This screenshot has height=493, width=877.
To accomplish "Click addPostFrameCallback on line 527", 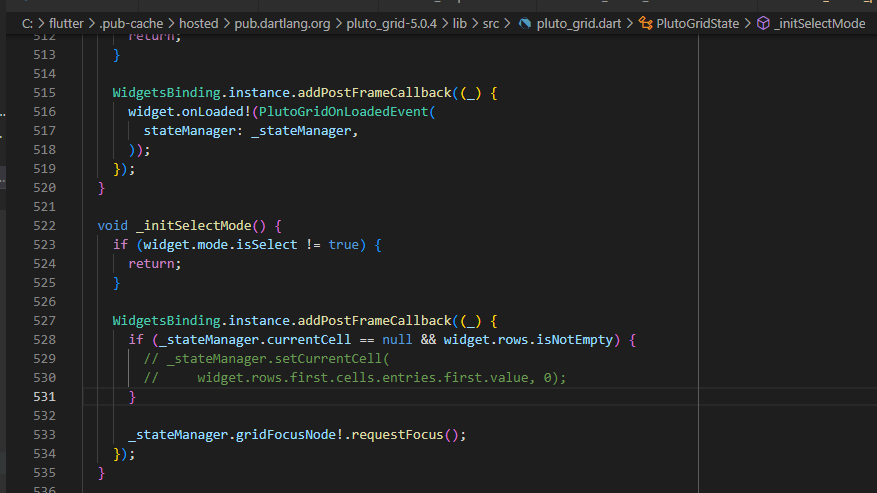I will pyautogui.click(x=374, y=321).
